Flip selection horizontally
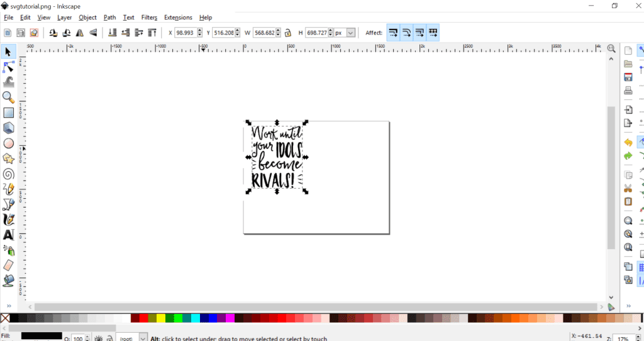 pyautogui.click(x=80, y=33)
